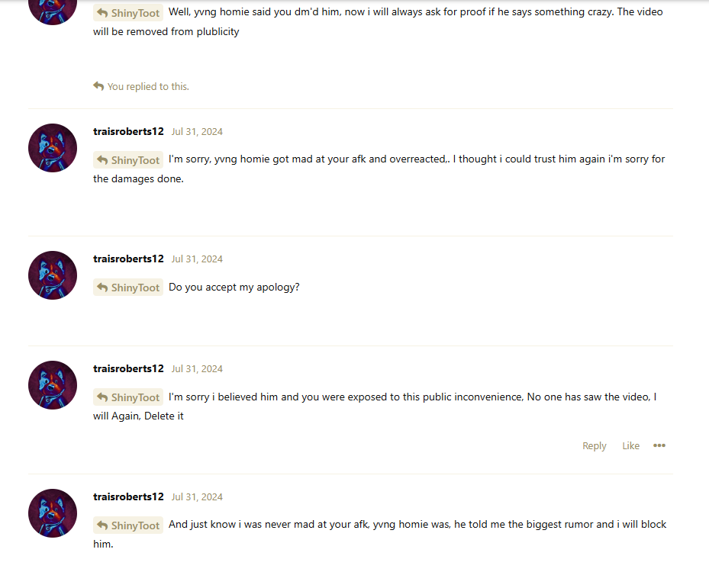Screen dimensions: 709x588
Task: Open traisroberts12 profile on the 'overreacted' comment
Action: [x=128, y=131]
